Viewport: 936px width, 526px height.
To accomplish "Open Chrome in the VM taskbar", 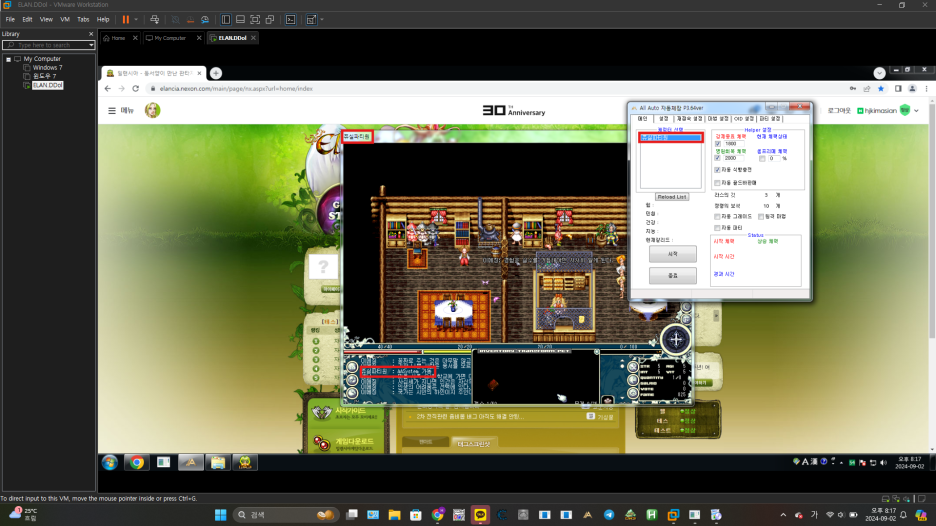I will pyautogui.click(x=137, y=462).
